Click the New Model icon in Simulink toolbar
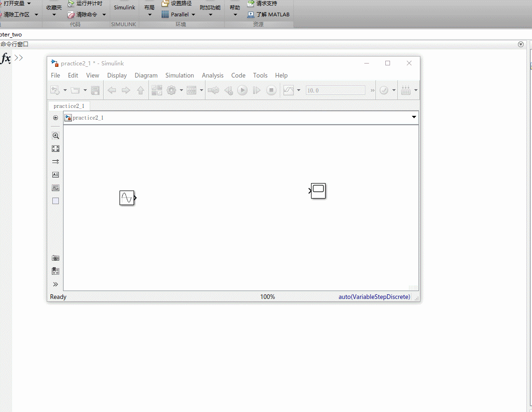Screen dimensions: 532x412 click(x=55, y=90)
